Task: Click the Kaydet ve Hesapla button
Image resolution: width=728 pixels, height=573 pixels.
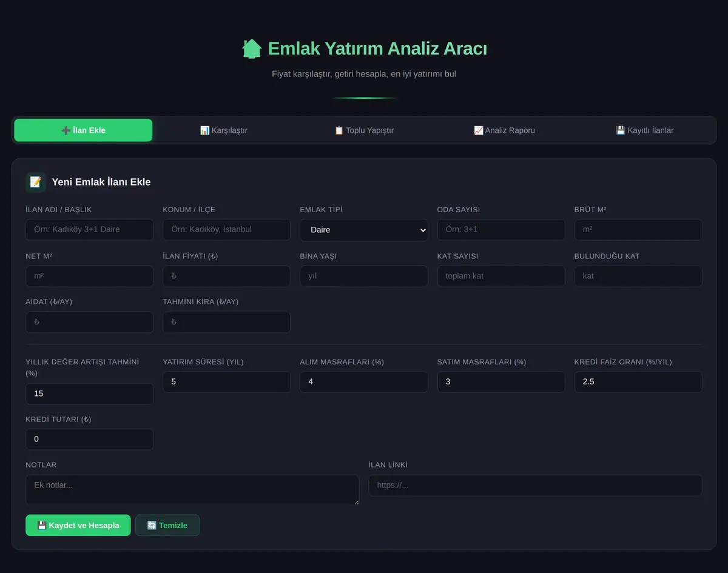Action: pyautogui.click(x=78, y=525)
